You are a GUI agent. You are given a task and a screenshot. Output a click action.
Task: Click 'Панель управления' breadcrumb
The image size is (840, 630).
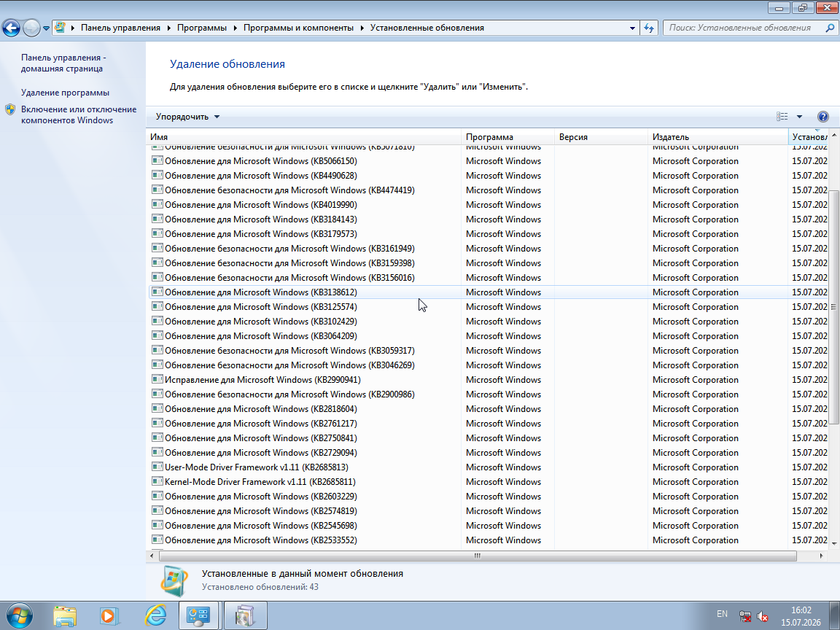point(120,28)
